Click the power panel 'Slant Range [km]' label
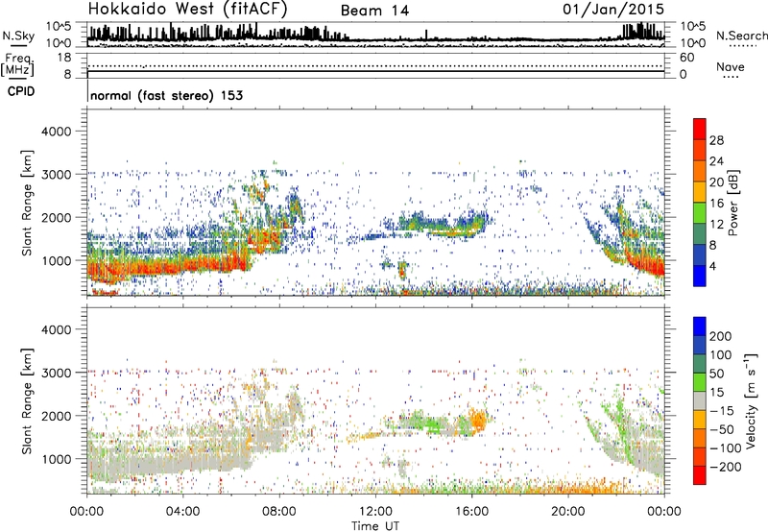 27,203
